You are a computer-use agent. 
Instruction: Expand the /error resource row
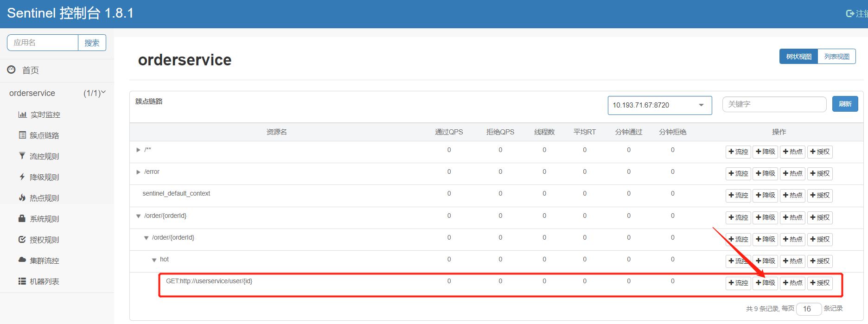138,172
